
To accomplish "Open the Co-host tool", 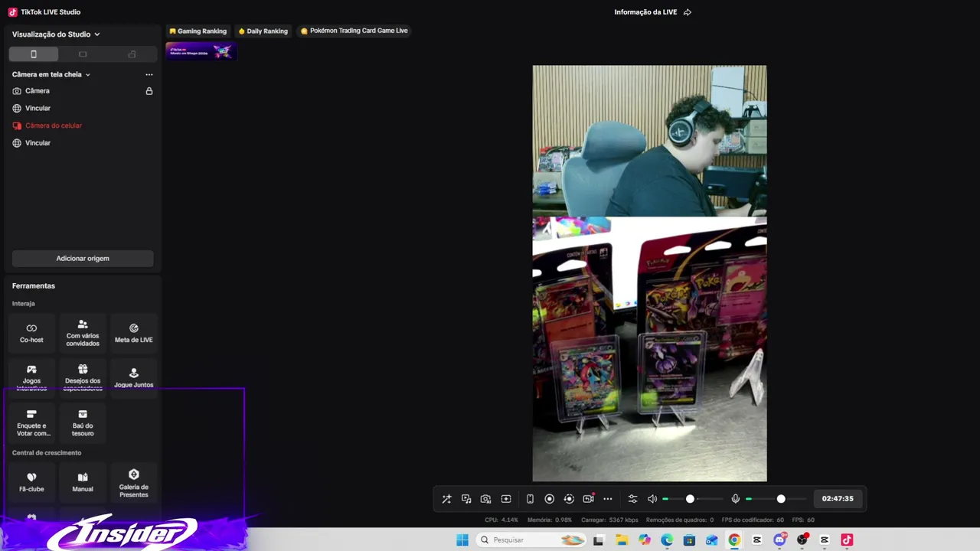I will tap(31, 333).
